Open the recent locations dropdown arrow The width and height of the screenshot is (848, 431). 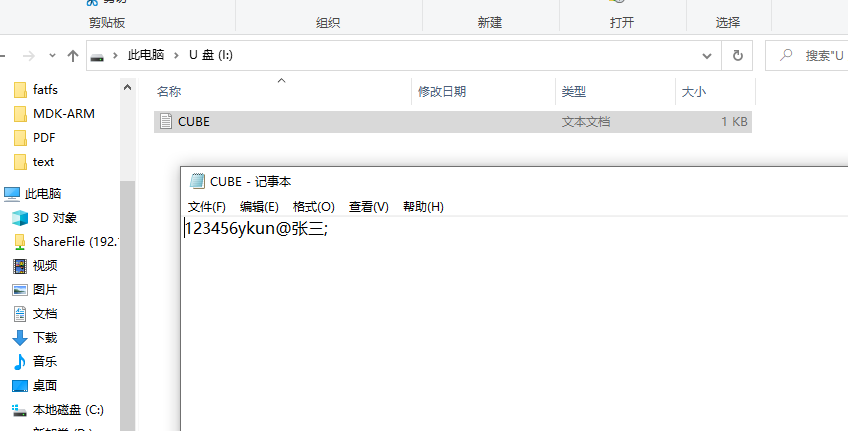tap(52, 56)
